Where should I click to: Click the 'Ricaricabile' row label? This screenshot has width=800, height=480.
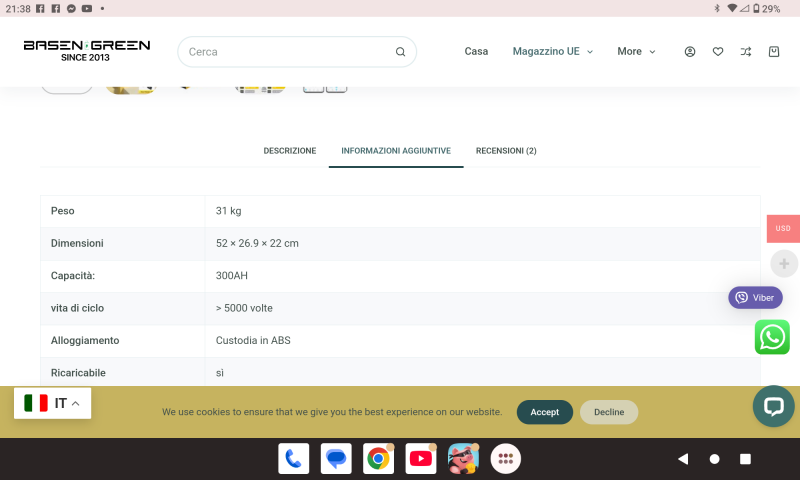click(78, 373)
